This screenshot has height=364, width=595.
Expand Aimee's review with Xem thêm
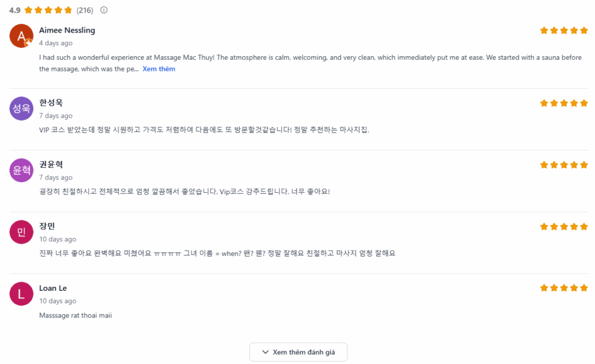[x=159, y=69]
